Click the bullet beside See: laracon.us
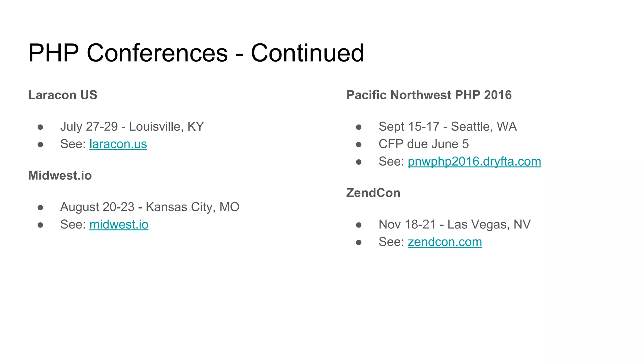 coord(40,145)
